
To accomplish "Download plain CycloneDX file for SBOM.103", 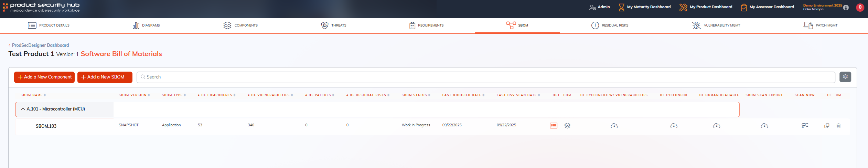I will 674,126.
